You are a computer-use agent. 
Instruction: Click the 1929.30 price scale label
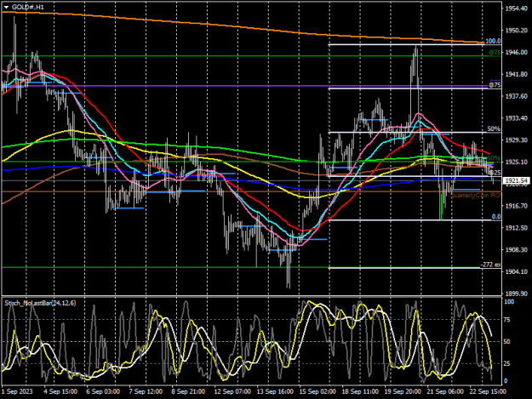tap(516, 140)
